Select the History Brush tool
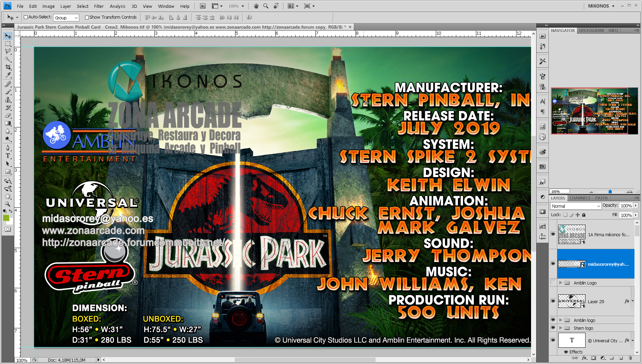 pyautogui.click(x=8, y=107)
